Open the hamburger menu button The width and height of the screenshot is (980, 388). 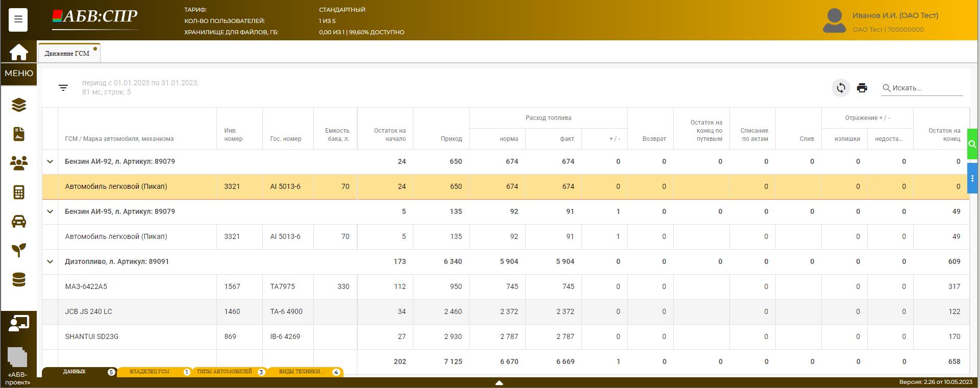[18, 19]
